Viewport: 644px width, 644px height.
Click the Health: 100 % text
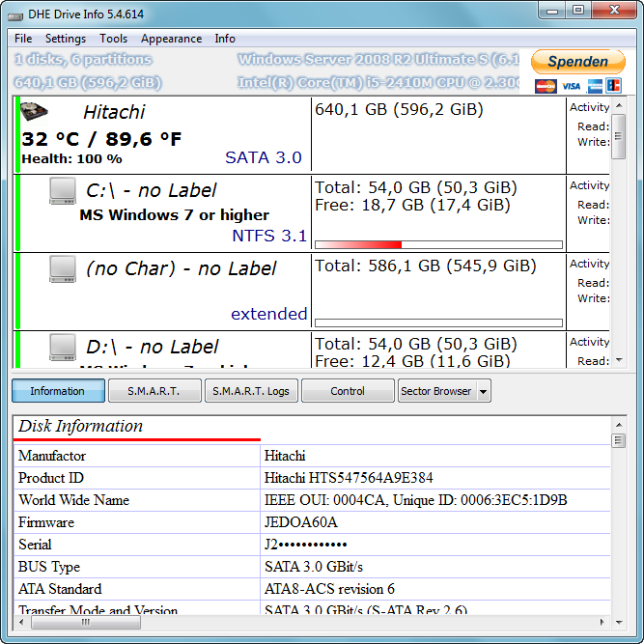pyautogui.click(x=71, y=159)
